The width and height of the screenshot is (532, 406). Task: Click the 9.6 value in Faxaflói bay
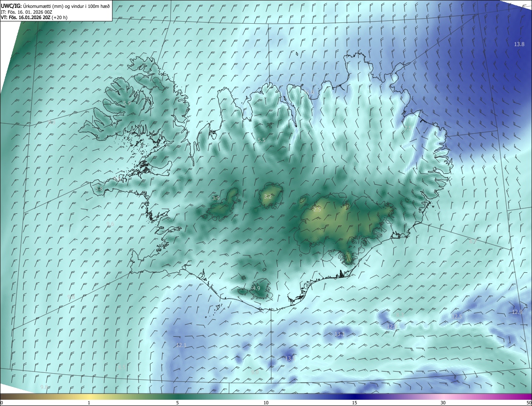point(110,224)
